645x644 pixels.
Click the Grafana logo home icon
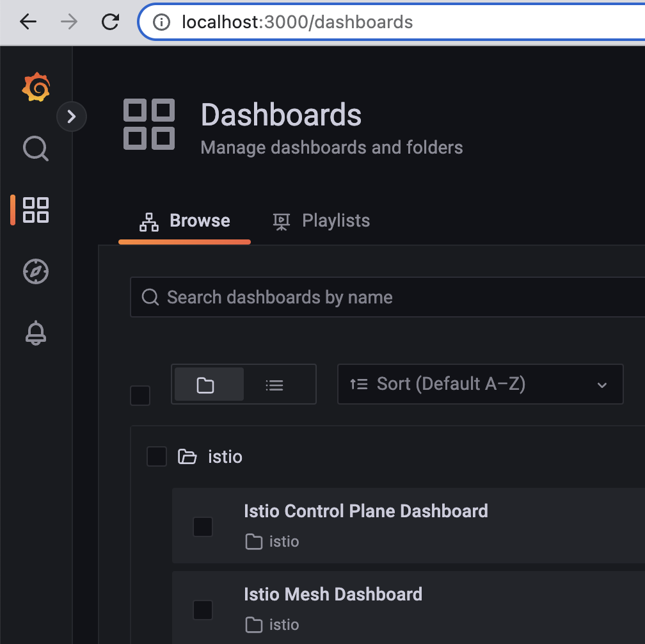point(36,87)
